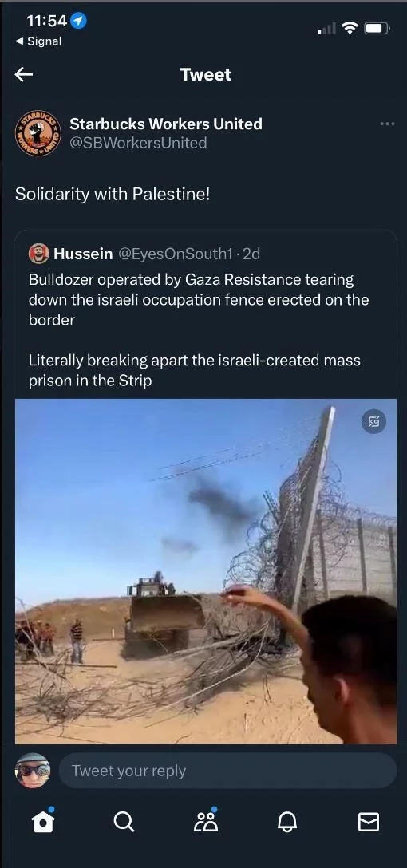The height and width of the screenshot is (868, 407).
Task: Tap your own avatar beside the reply box
Action: (x=33, y=771)
